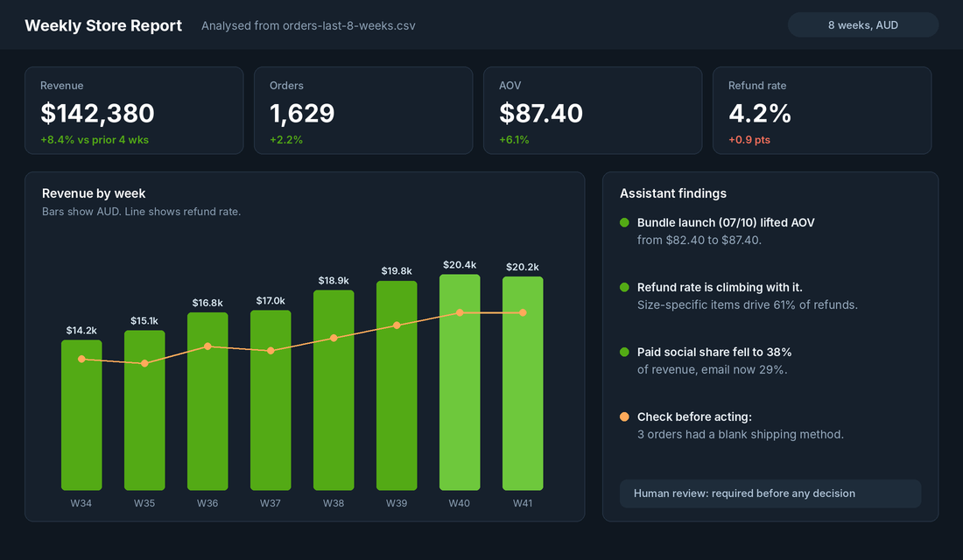Image resolution: width=963 pixels, height=560 pixels.
Task: Click the '$20.2k' bar label
Action: coord(523,267)
